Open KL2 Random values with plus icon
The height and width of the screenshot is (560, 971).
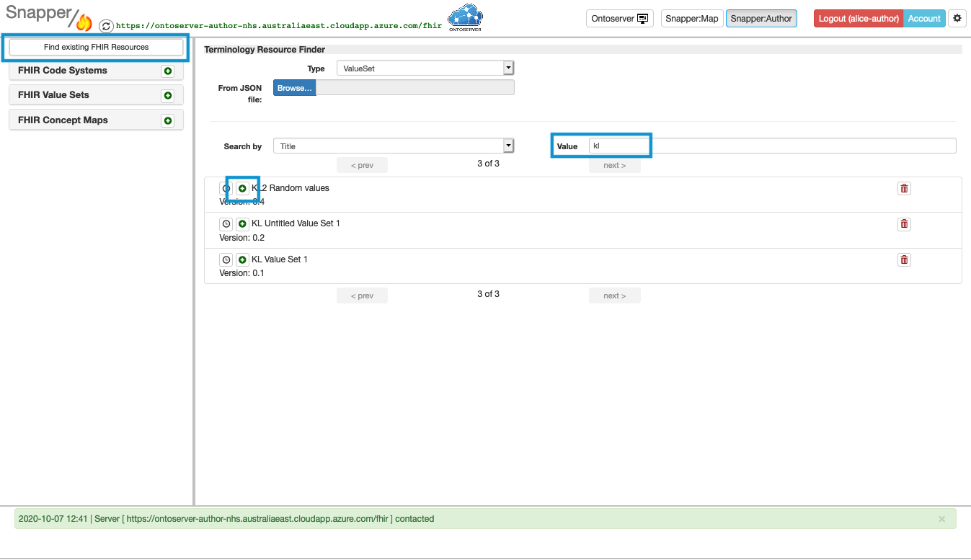pos(242,188)
